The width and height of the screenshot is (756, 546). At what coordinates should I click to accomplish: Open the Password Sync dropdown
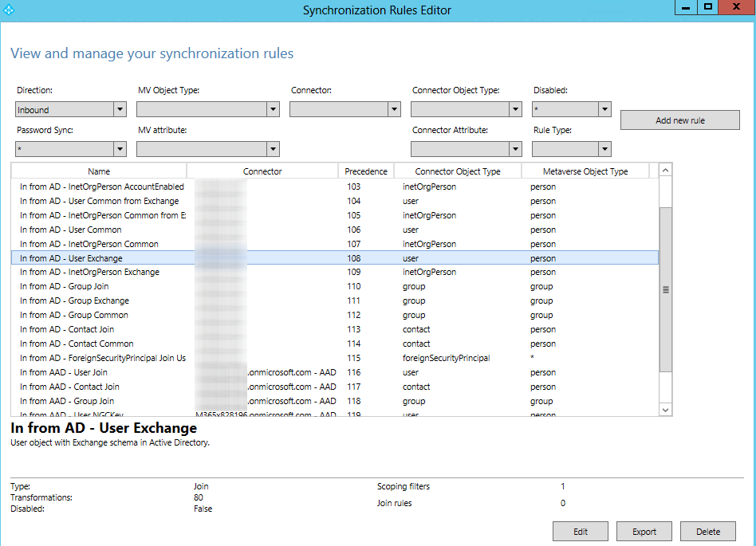click(120, 148)
